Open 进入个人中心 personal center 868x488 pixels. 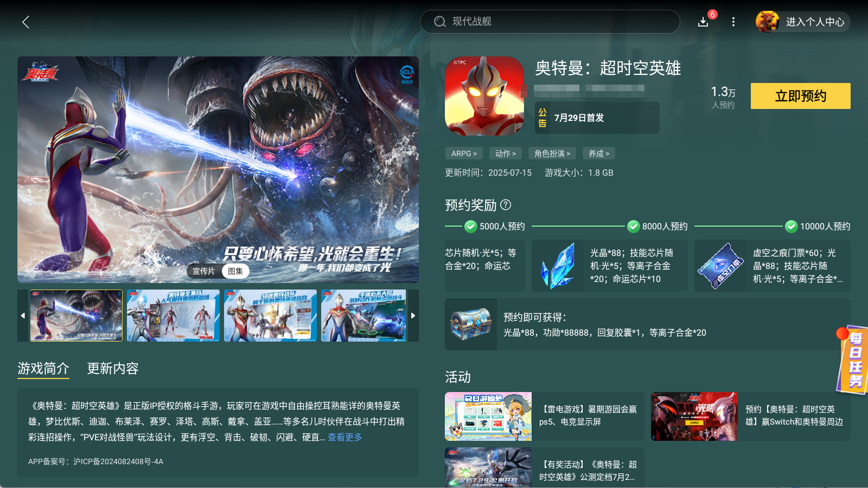(815, 22)
